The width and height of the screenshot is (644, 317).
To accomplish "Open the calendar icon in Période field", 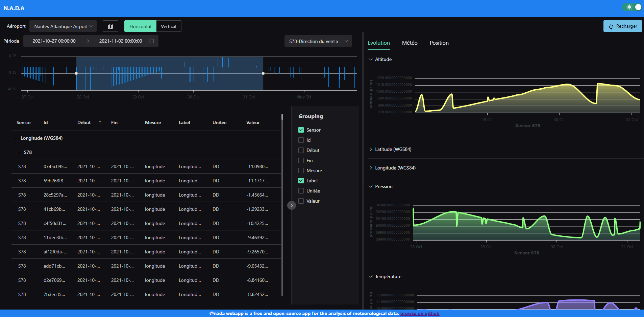I will pyautogui.click(x=152, y=41).
